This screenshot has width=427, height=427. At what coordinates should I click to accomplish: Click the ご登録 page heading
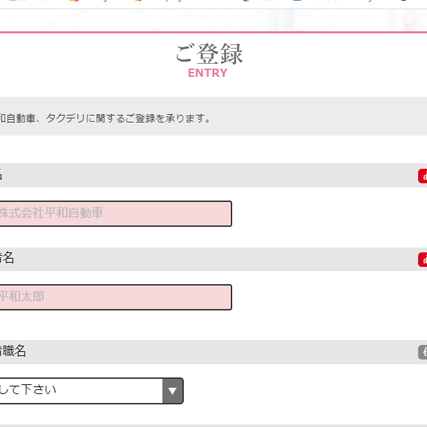(209, 54)
